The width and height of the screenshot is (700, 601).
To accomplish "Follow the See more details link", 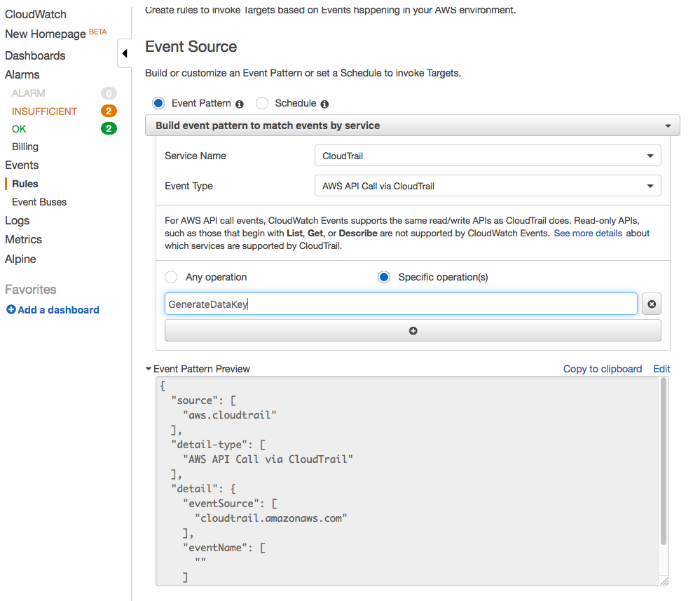I will coord(588,234).
